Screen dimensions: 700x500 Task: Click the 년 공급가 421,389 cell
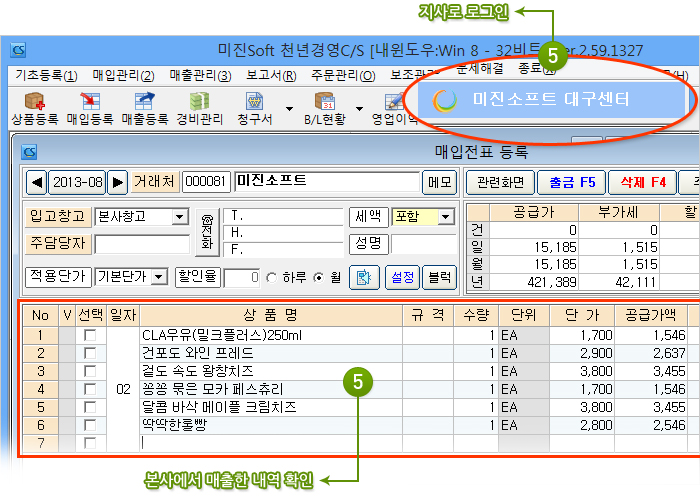pos(534,282)
